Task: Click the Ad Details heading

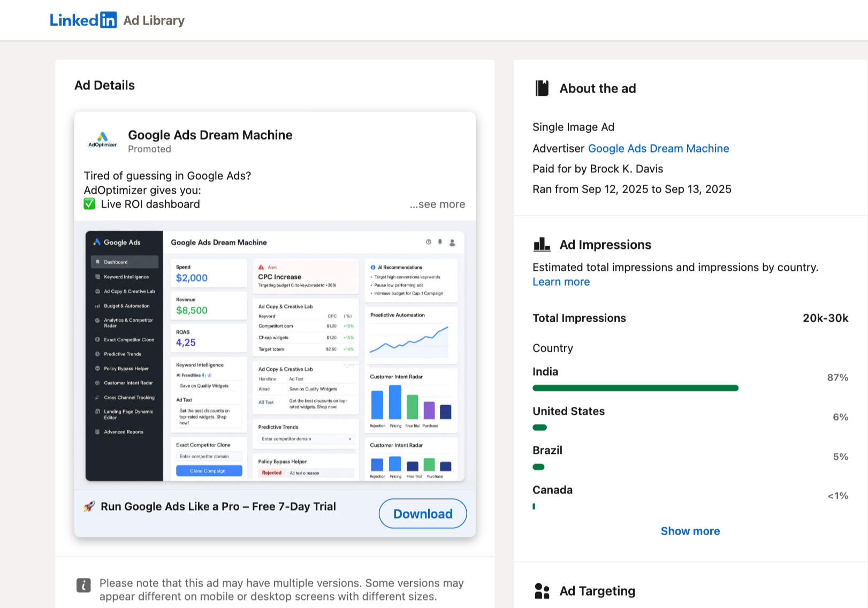Action: (x=104, y=85)
